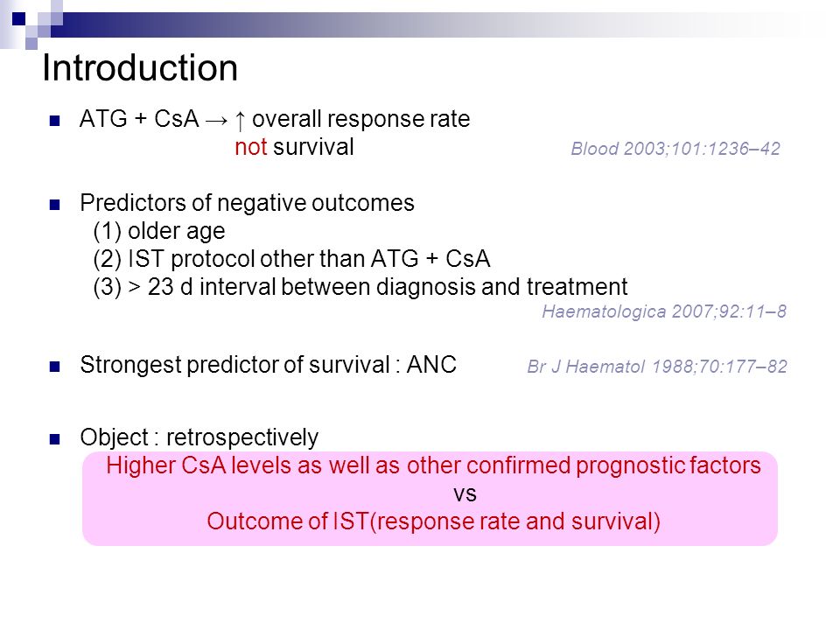Screen dimensions: 840x630
Task: Select the bullet before ATG + CsA line
Action: click(54, 121)
